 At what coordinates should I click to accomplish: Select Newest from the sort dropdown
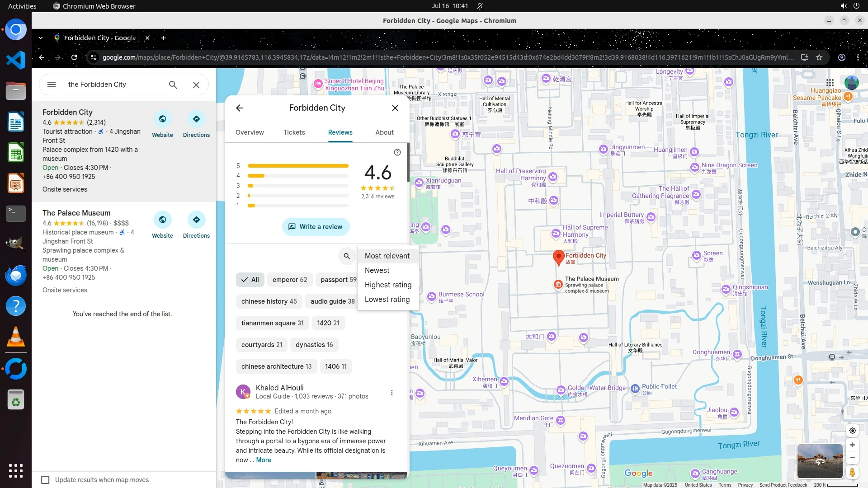[377, 270]
